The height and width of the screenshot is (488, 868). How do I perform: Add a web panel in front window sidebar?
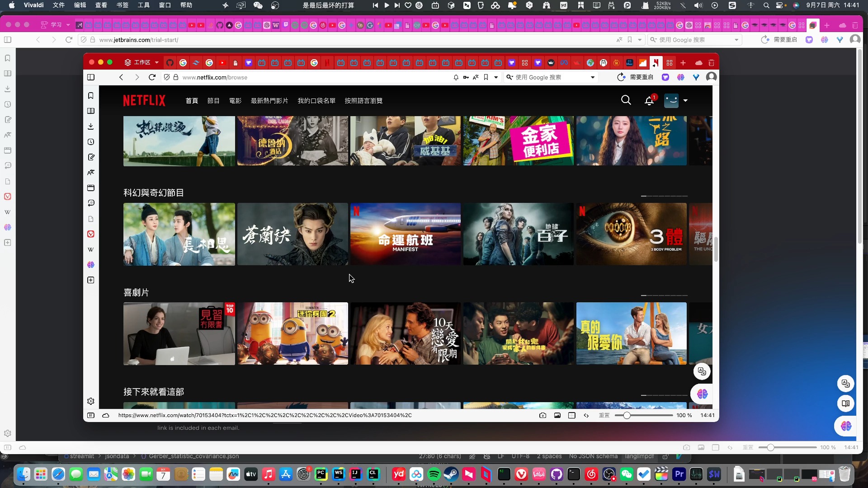[x=91, y=280]
